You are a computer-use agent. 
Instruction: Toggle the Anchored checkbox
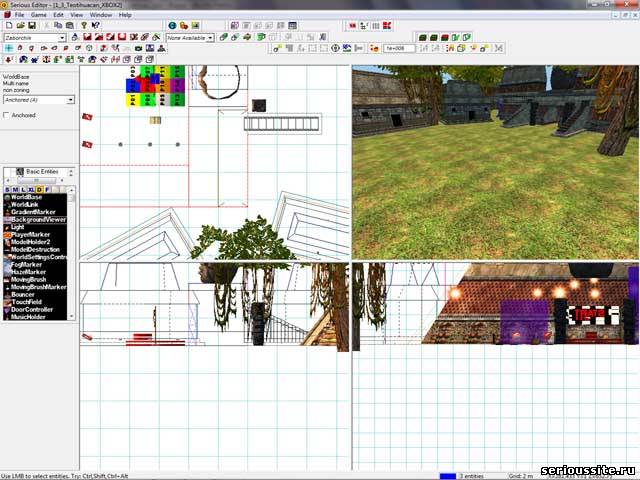coord(6,116)
